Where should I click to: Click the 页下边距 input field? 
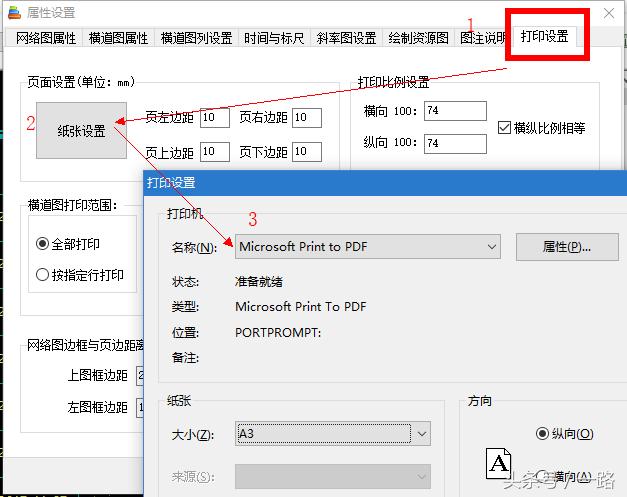tap(307, 152)
